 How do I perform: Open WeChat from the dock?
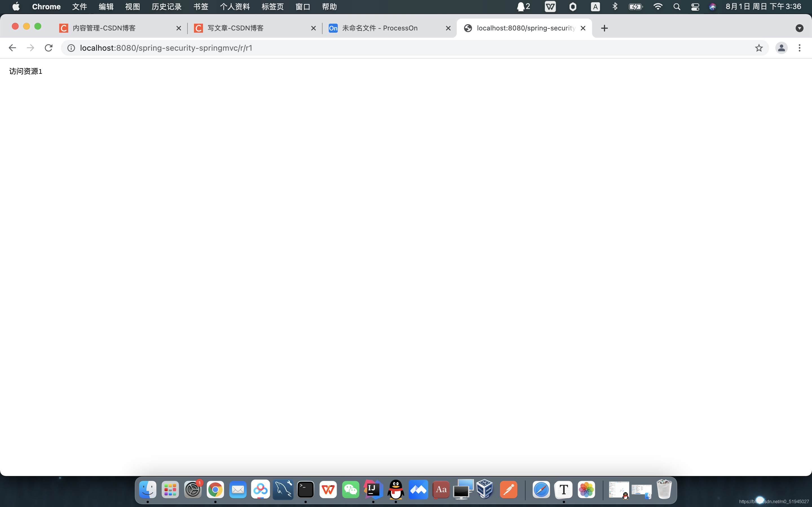click(350, 490)
